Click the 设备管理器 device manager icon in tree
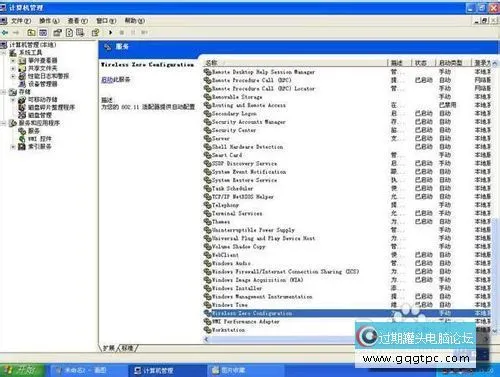The image size is (500, 377). [x=22, y=84]
